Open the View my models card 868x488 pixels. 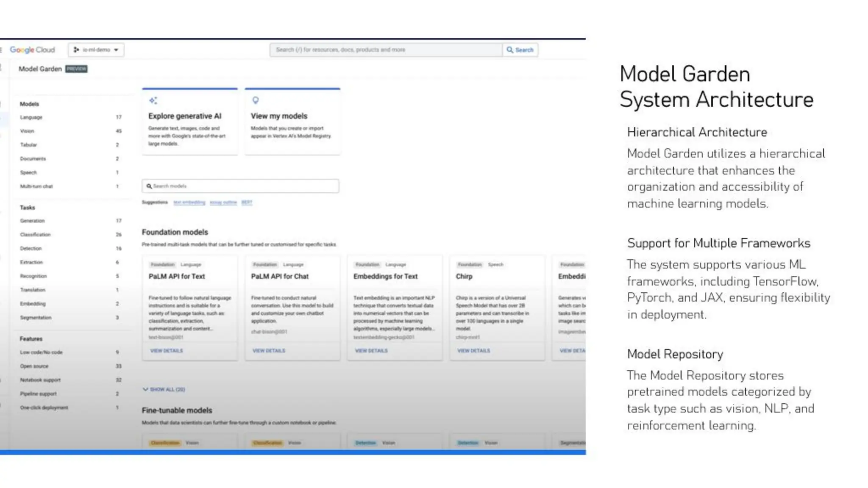[292, 122]
